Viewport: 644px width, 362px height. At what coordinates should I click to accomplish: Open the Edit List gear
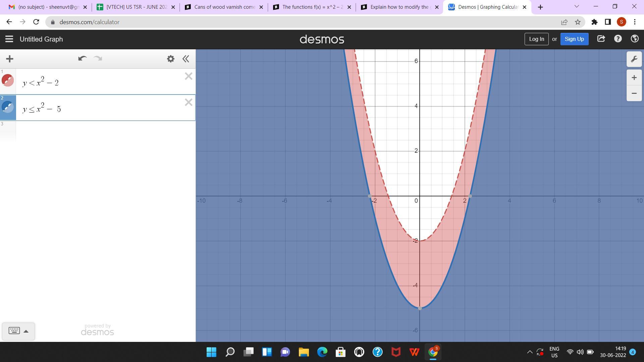[171, 59]
